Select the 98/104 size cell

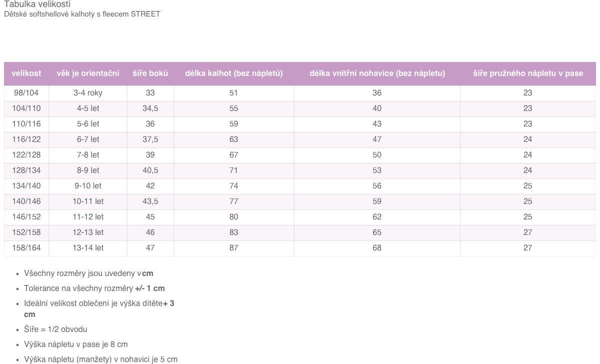tap(26, 93)
